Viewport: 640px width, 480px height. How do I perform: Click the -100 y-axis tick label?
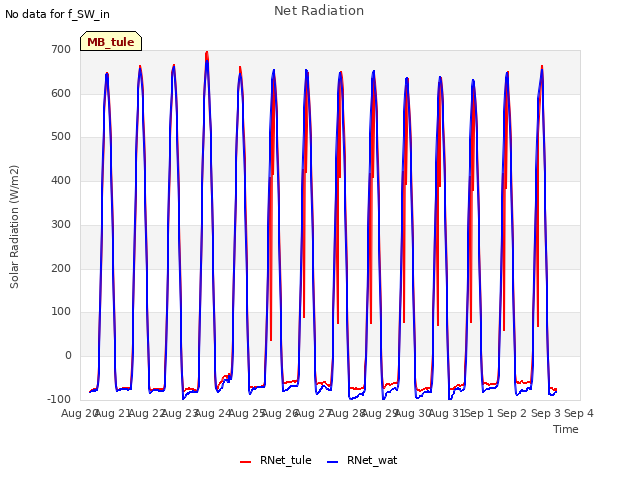[x=59, y=399]
